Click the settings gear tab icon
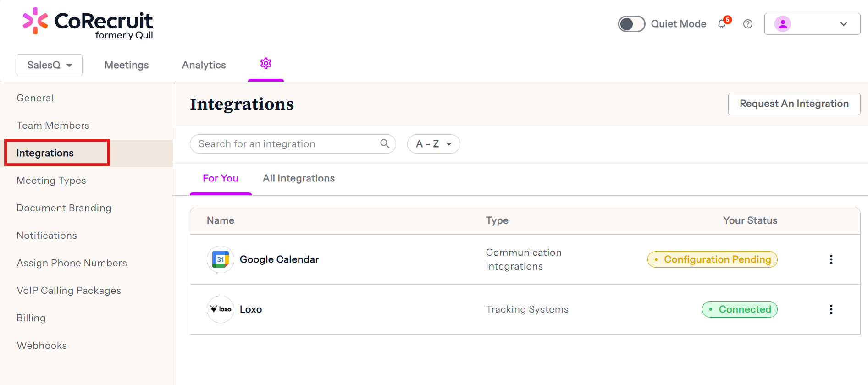The height and width of the screenshot is (385, 868). point(266,64)
